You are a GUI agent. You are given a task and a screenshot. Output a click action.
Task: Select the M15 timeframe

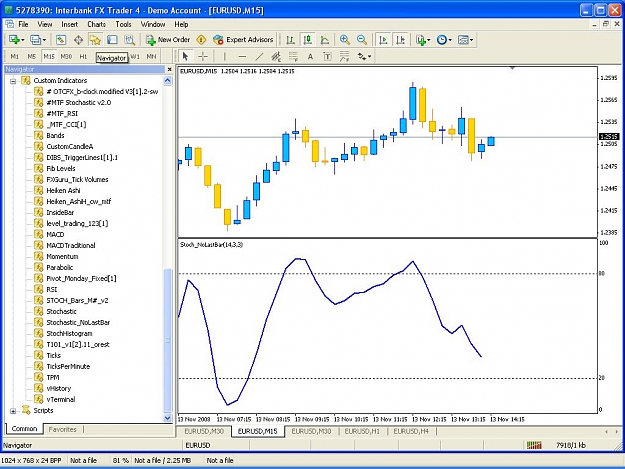tap(49, 57)
